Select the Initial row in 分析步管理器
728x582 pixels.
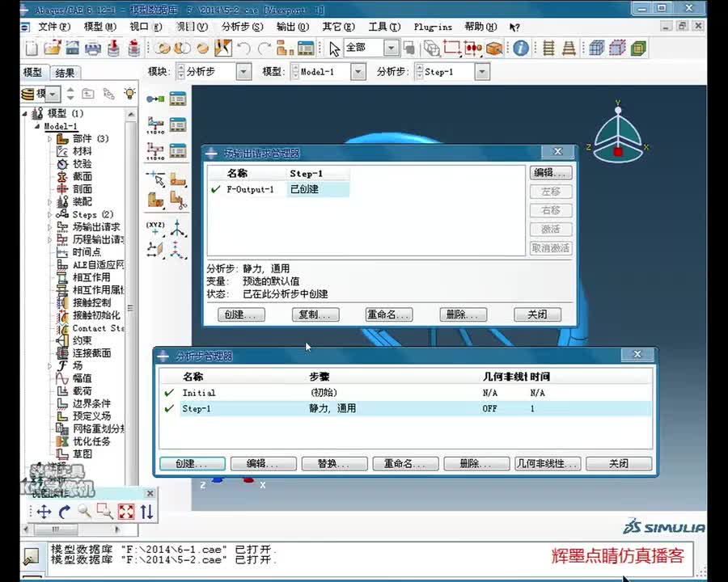tap(406, 393)
